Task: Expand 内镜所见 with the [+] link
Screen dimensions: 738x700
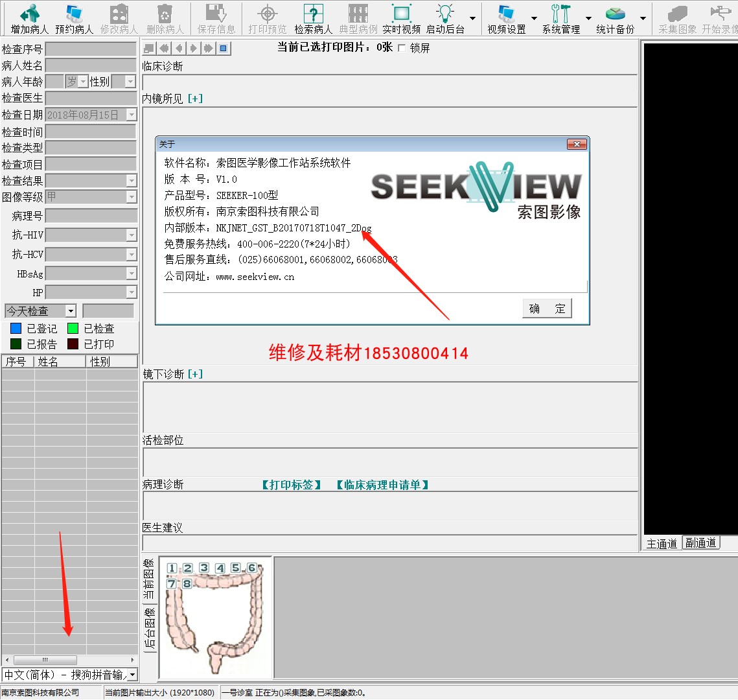Action: [x=195, y=99]
